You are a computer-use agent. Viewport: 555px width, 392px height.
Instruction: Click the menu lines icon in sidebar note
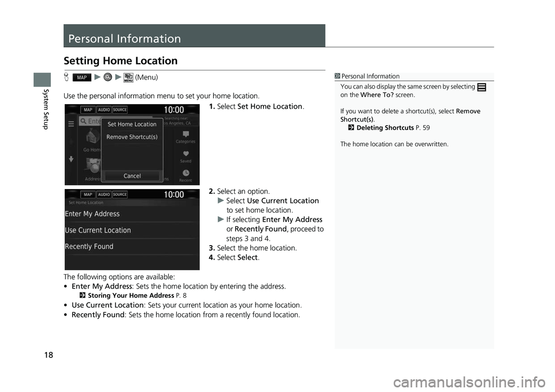482,87
